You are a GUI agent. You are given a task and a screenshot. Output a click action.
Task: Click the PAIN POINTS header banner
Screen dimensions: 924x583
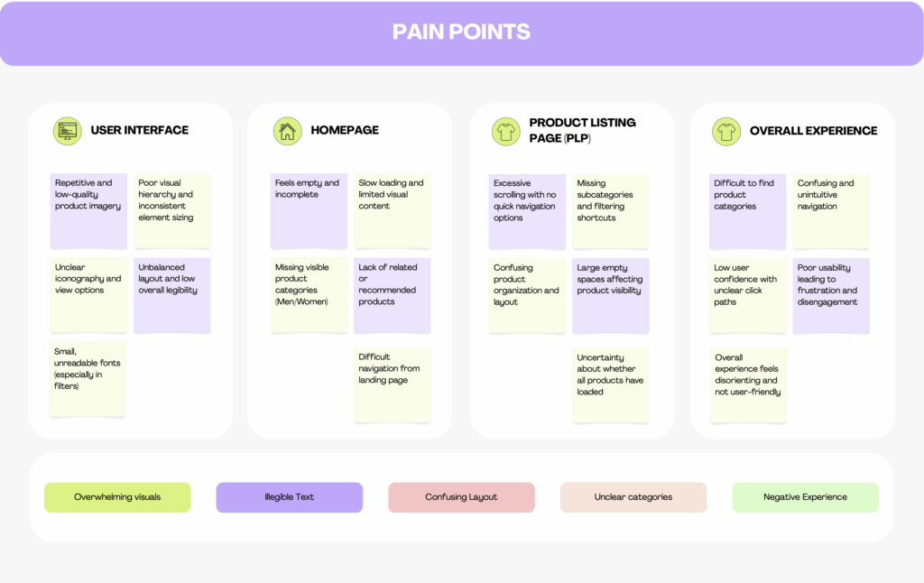tap(461, 33)
